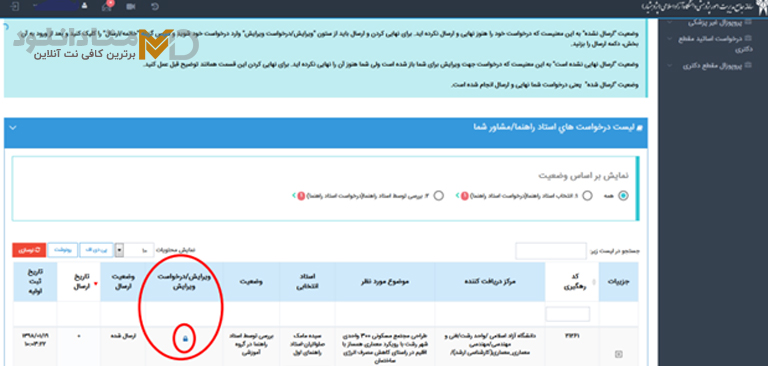The height and width of the screenshot is (366, 768).
Task: Collapse the لیست درخواست های استاد راهنما panel
Action: tap(13, 128)
